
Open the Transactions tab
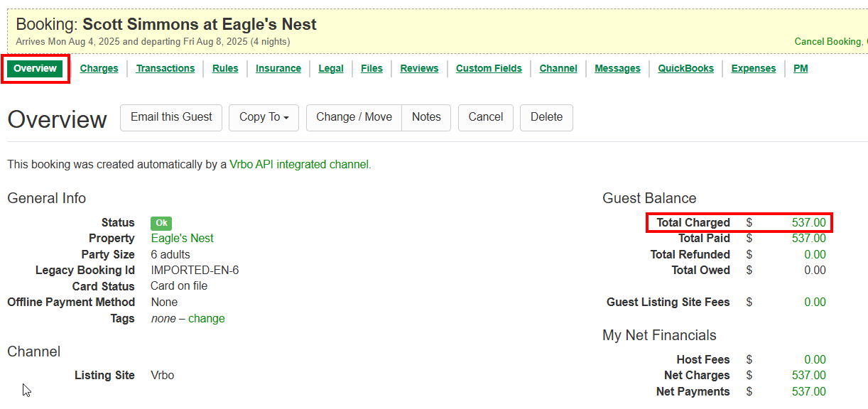(x=166, y=69)
